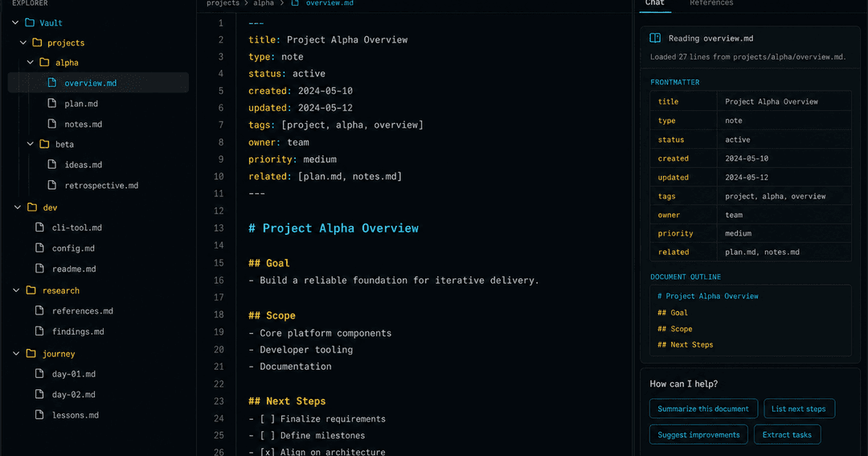Open notes.md in the explorer
The height and width of the screenshot is (456, 868).
83,124
